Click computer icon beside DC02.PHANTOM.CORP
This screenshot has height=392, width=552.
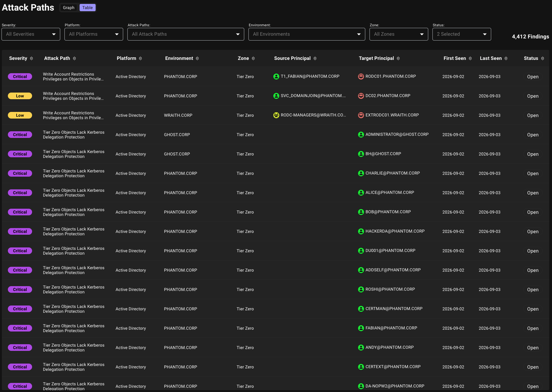(x=361, y=96)
